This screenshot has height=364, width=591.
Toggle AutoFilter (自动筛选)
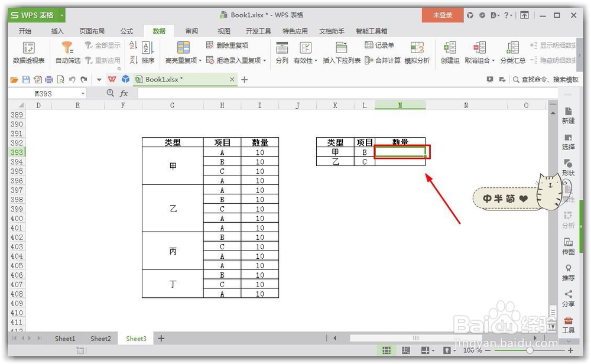tap(68, 53)
